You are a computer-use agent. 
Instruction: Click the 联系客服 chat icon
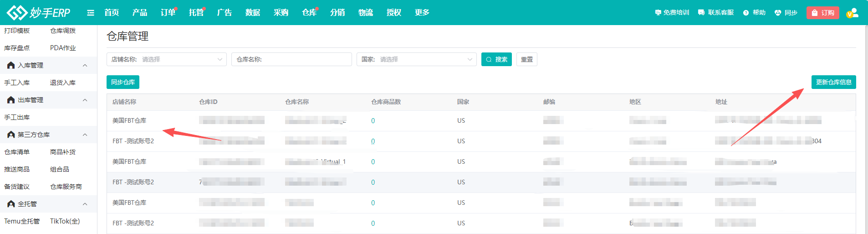point(701,13)
